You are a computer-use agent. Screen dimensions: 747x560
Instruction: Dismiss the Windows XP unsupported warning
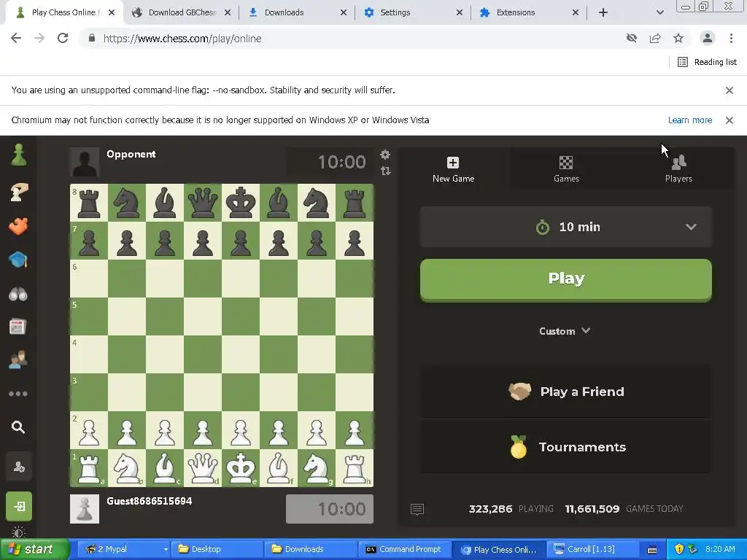[729, 120]
